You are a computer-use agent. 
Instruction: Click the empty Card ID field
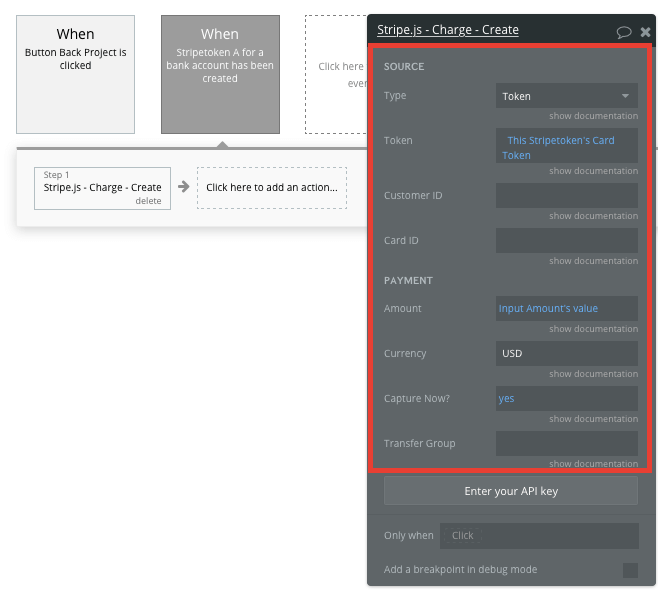coord(567,241)
